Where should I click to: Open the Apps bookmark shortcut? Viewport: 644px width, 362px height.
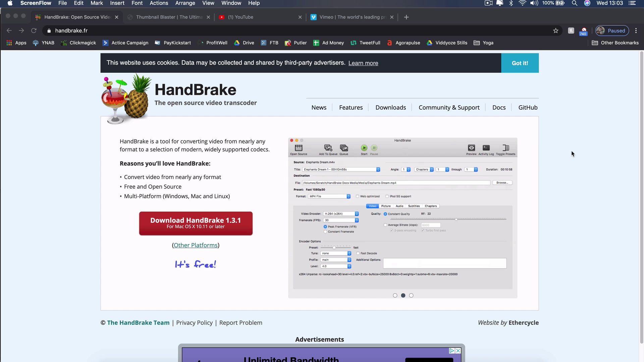[x=16, y=43]
